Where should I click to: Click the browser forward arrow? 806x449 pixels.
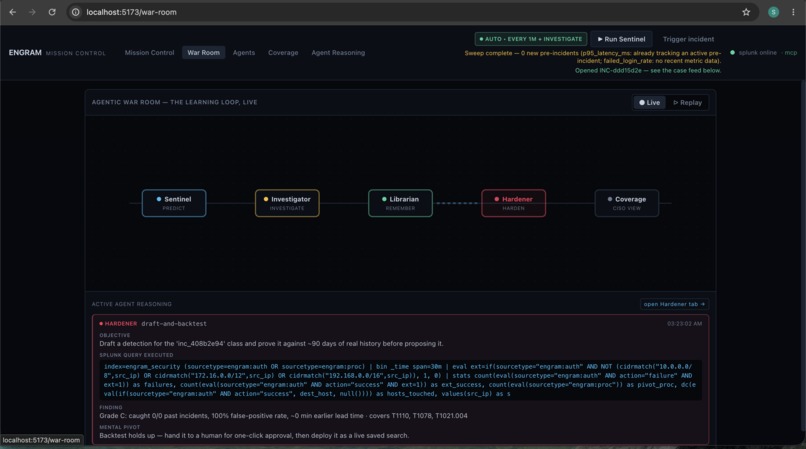coord(32,12)
